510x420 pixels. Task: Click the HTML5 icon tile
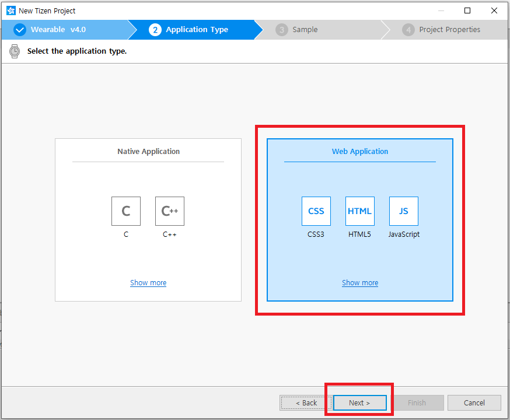359,211
